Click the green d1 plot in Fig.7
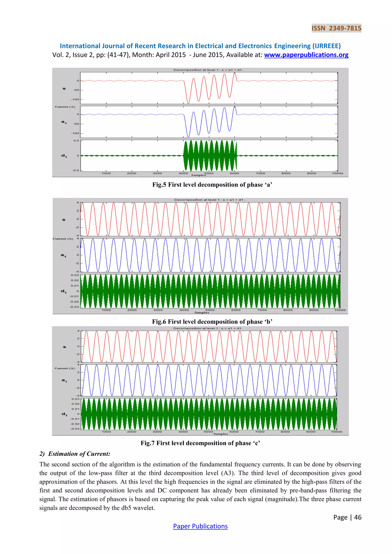392x554 pixels. (x=209, y=414)
